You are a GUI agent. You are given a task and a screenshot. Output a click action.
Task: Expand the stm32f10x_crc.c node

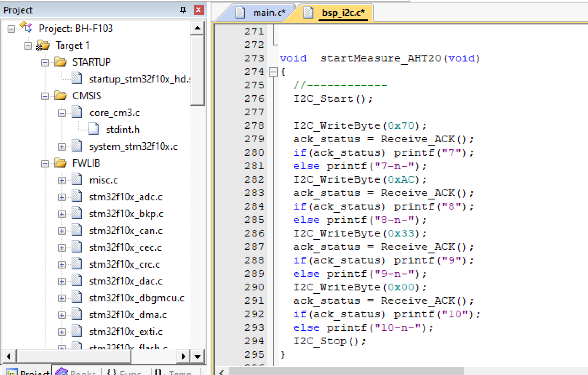coord(62,264)
